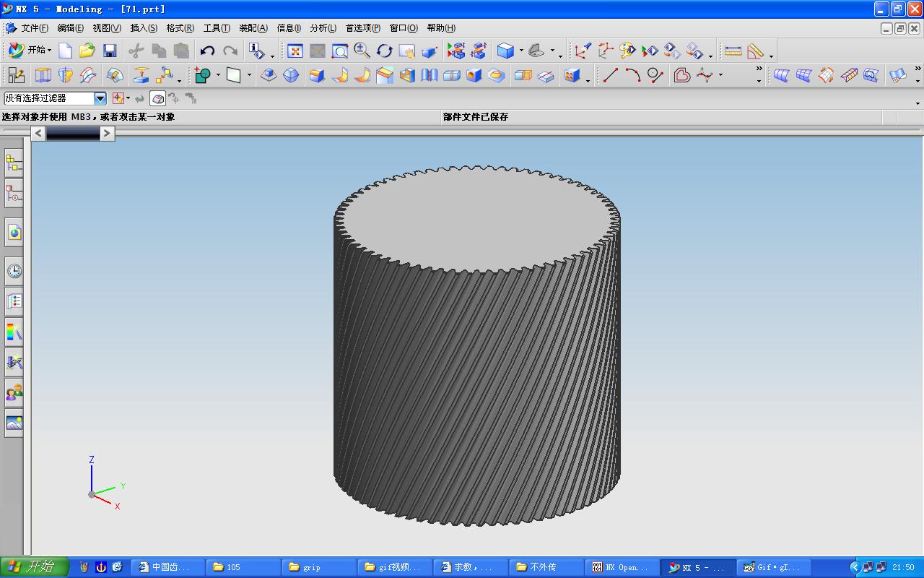Click the system tray clock 21:50
The height and width of the screenshot is (578, 924).
(903, 567)
